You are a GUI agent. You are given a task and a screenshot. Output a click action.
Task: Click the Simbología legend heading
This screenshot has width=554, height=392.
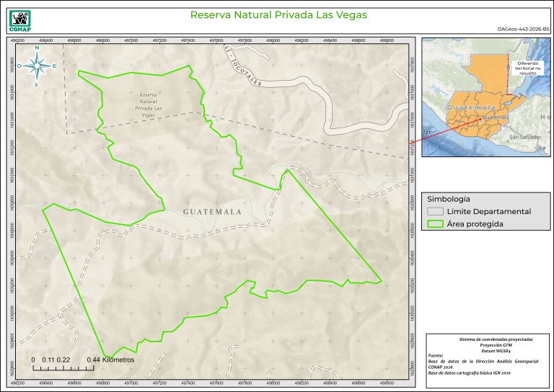(x=449, y=198)
